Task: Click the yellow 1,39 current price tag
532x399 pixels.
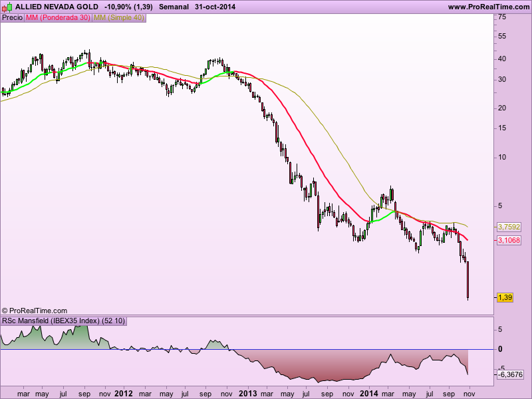Action: [x=505, y=297]
